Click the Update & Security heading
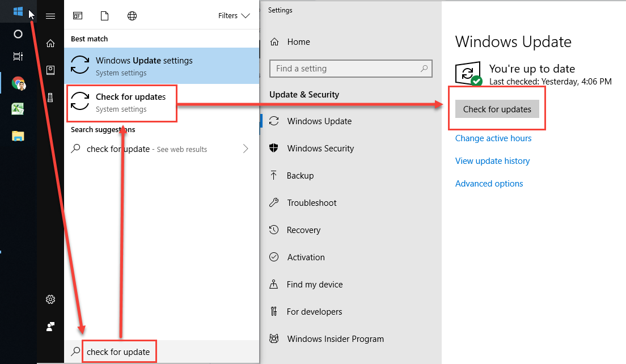Image resolution: width=626 pixels, height=364 pixels. coord(304,95)
